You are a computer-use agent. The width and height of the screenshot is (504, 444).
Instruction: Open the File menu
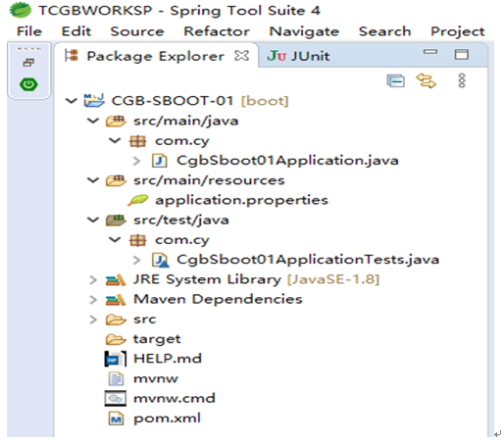click(29, 31)
